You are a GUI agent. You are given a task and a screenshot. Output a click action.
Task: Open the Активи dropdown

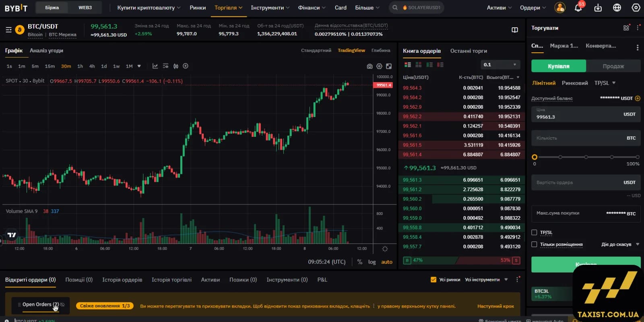[499, 8]
